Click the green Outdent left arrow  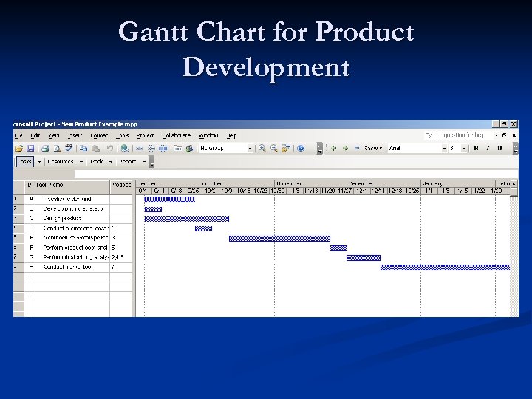(x=334, y=149)
